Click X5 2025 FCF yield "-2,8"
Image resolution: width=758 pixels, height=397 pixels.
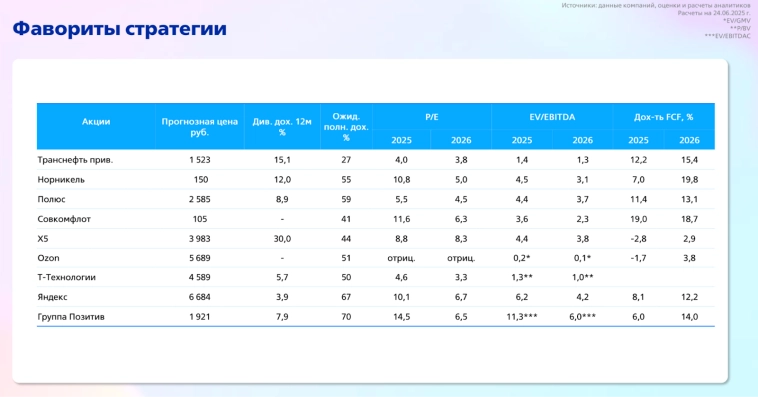(x=639, y=239)
